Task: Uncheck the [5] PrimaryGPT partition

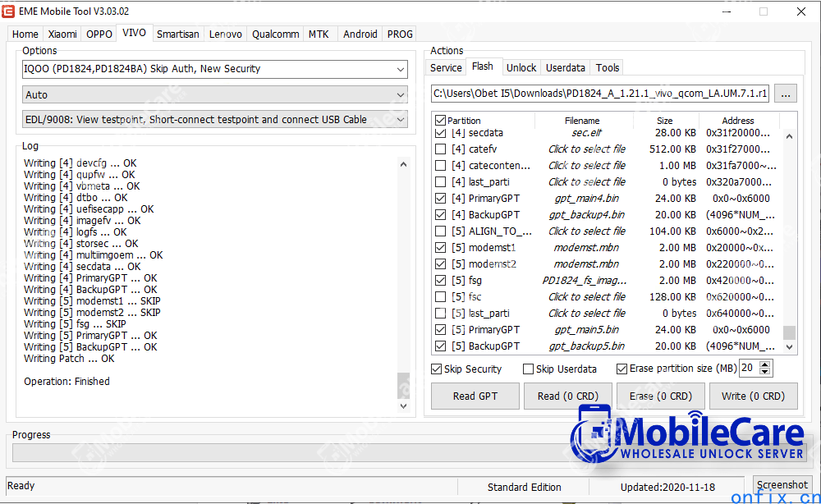Action: [440, 330]
